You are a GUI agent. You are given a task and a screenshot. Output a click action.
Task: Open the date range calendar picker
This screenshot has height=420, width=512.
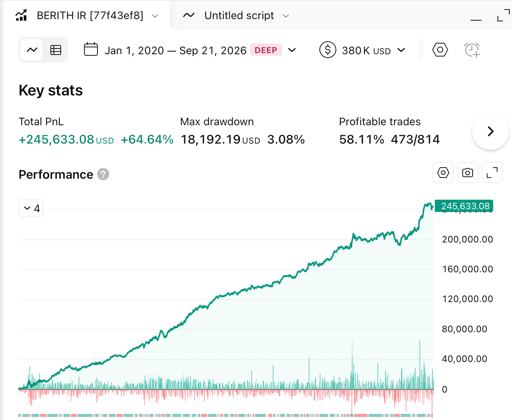click(x=91, y=50)
